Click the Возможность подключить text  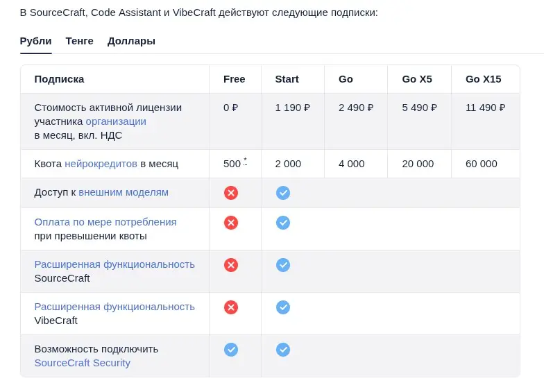[96, 349]
